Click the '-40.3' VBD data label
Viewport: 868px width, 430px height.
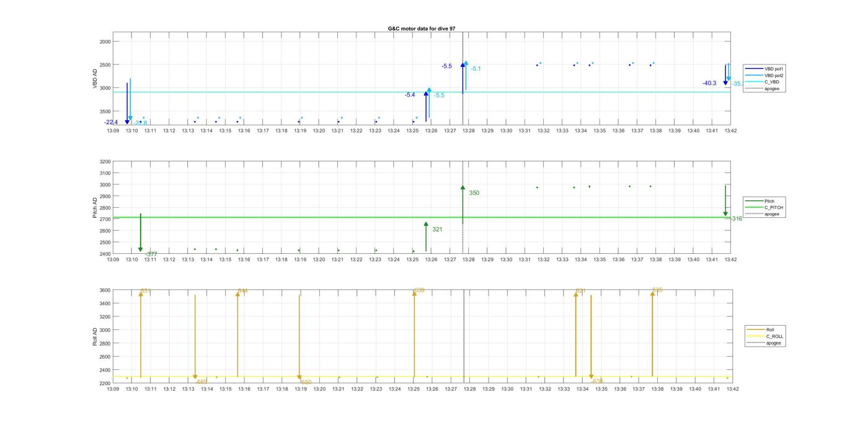[x=709, y=83]
